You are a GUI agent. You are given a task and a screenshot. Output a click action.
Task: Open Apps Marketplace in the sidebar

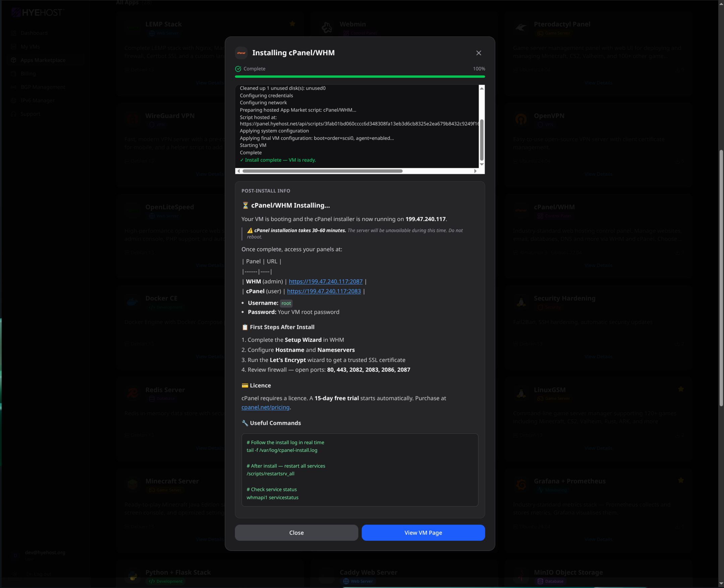[x=43, y=60]
